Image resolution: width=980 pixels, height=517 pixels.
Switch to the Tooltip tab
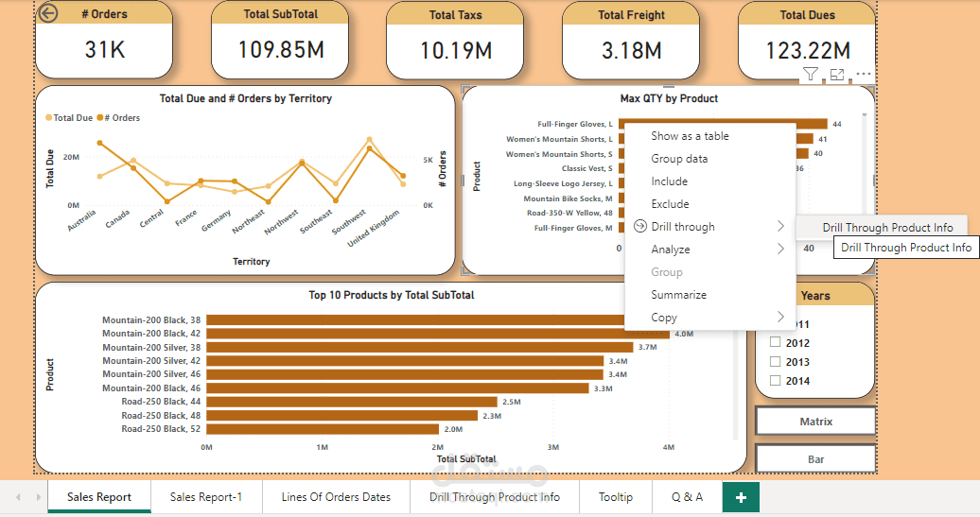(x=616, y=497)
